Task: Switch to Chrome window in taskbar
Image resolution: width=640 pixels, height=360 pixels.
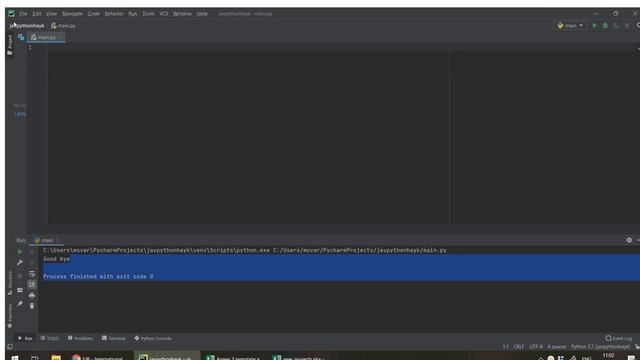Action: tap(97, 358)
